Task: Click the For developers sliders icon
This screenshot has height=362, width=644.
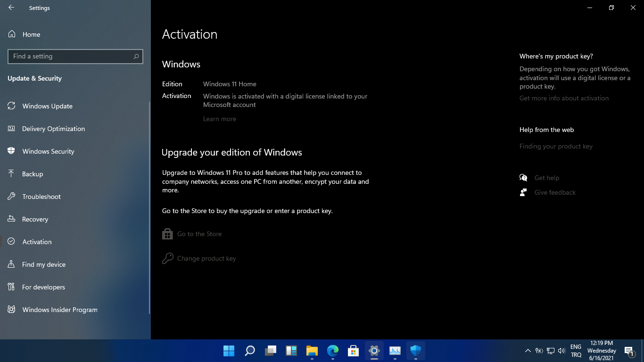Action: [x=11, y=287]
